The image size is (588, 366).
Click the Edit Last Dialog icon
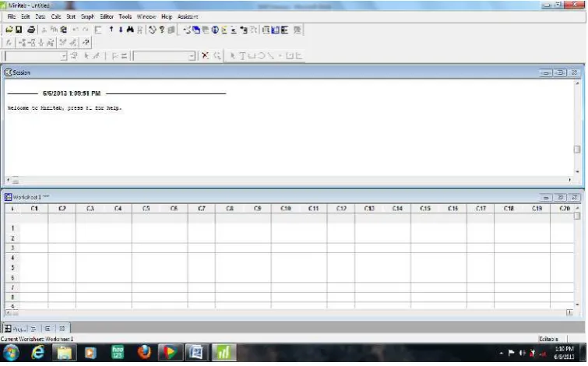tap(98, 30)
